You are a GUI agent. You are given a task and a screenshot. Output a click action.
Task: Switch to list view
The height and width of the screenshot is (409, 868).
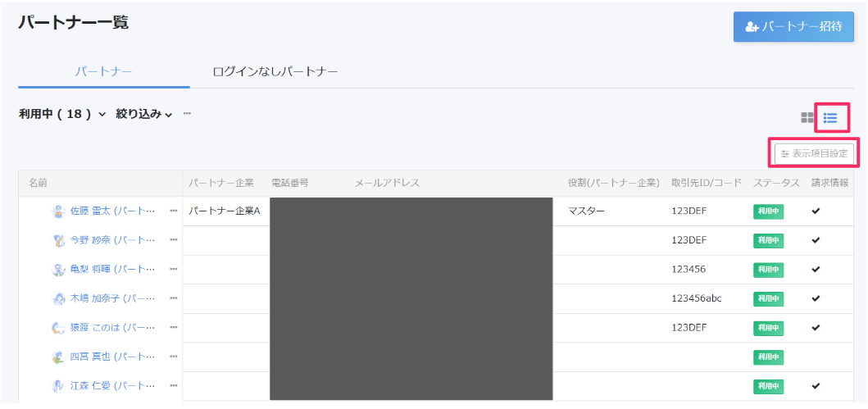(830, 117)
